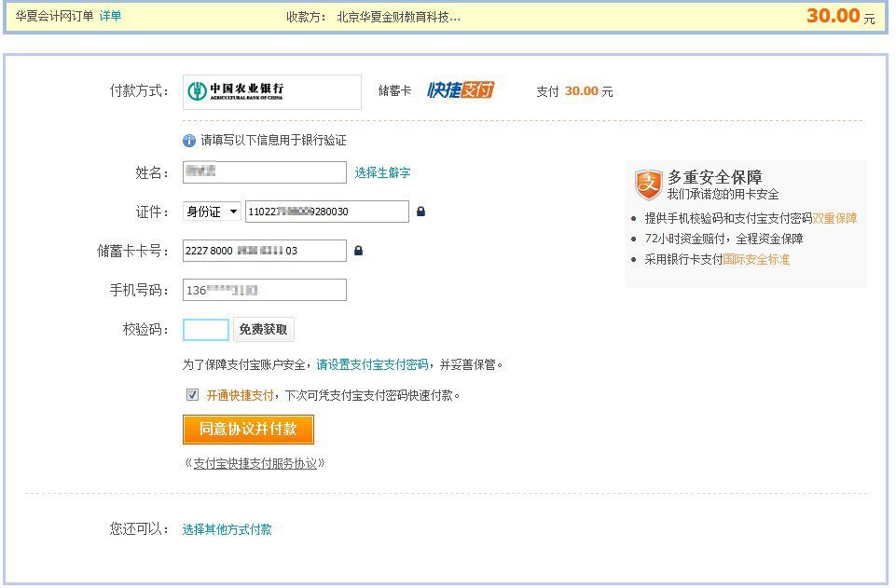Choose 选择其他方式付款 link
Viewport: 896px width, 588px height.
coord(227,530)
